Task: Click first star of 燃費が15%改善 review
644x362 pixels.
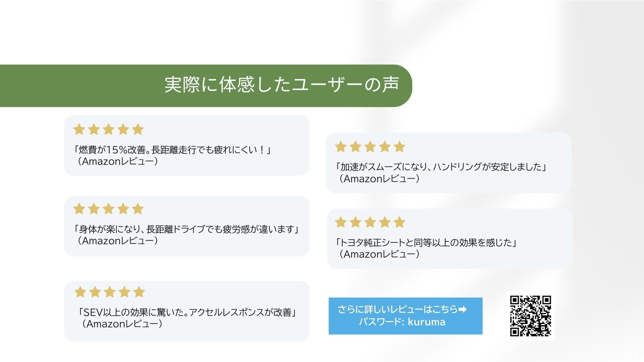Action: point(79,129)
